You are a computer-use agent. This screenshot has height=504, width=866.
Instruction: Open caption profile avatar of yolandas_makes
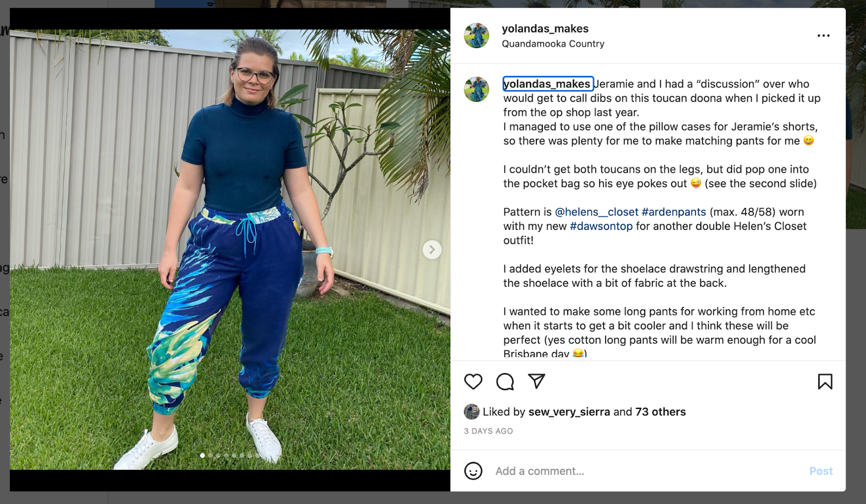coord(477,89)
